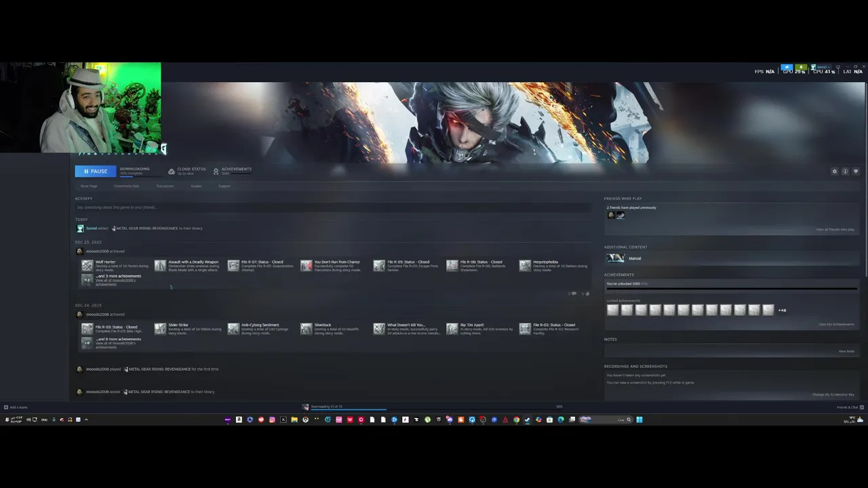Open the '+3' more achievements tile

click(x=87, y=279)
